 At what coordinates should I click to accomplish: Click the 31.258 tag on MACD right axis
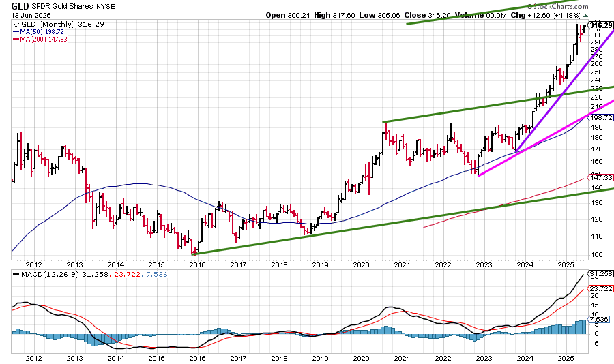(600, 273)
